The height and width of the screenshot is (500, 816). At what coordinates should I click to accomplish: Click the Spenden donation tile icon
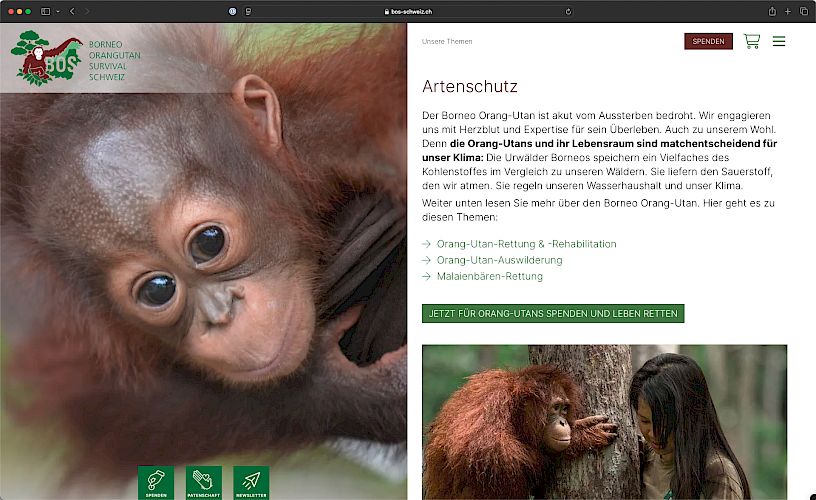(156, 483)
